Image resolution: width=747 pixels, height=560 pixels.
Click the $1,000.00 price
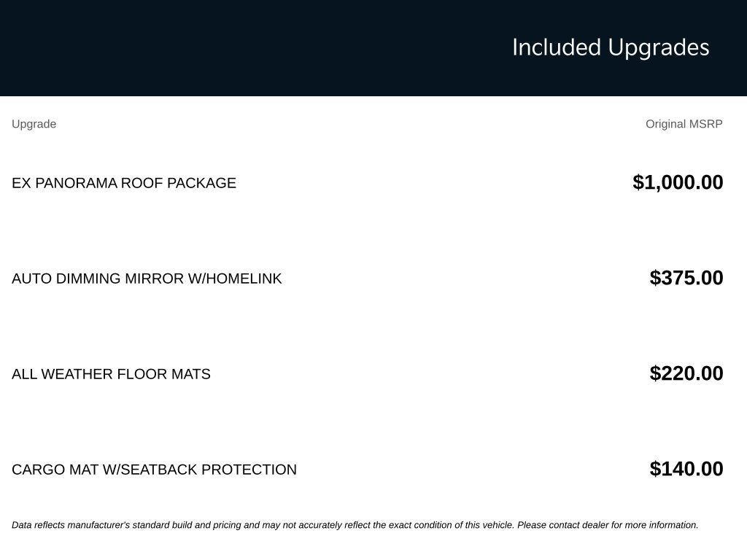pos(678,182)
